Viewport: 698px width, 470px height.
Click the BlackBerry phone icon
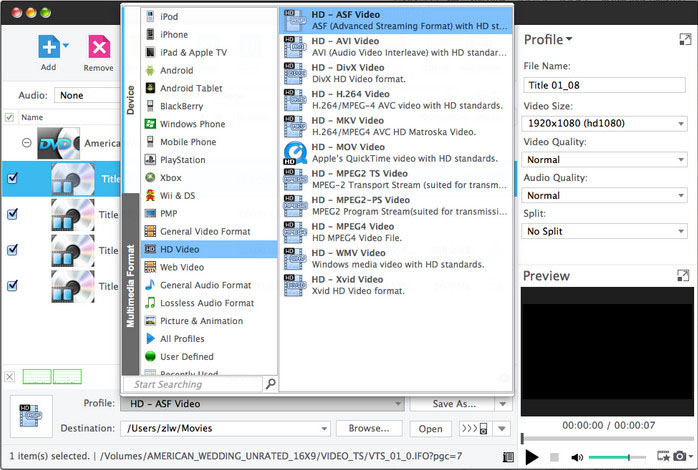tap(150, 106)
